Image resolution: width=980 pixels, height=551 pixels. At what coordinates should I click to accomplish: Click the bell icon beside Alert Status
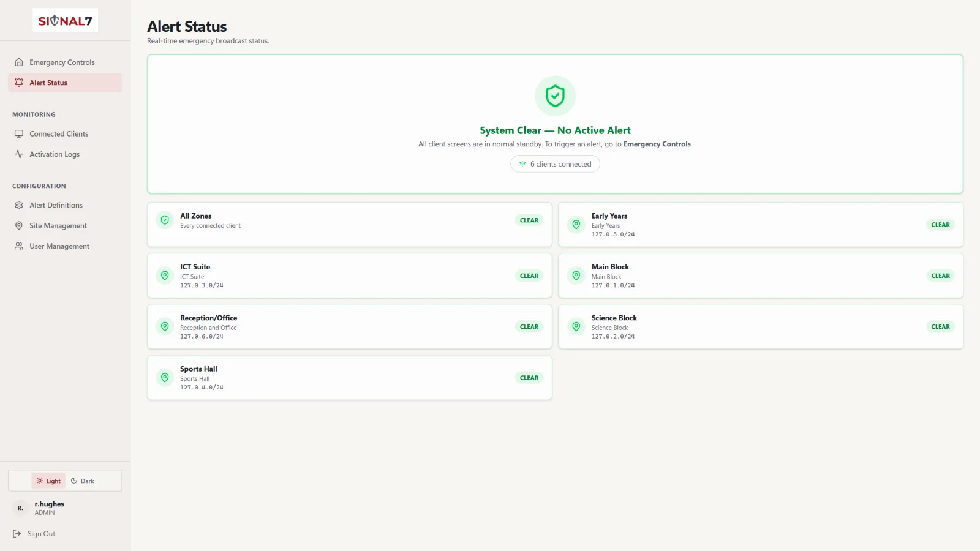point(19,83)
